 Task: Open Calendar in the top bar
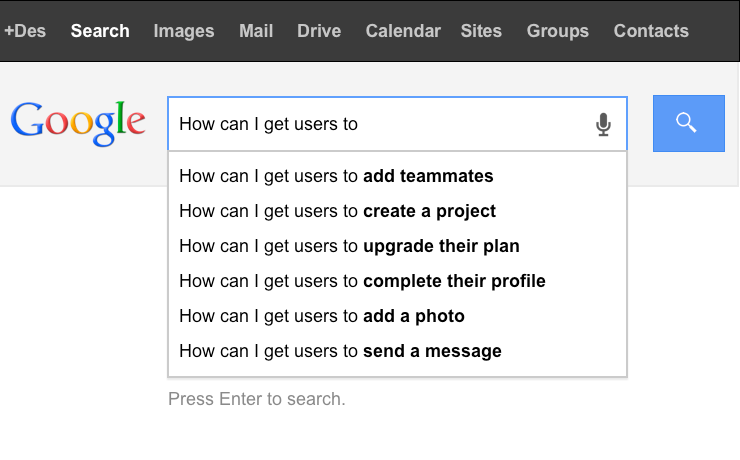[403, 31]
